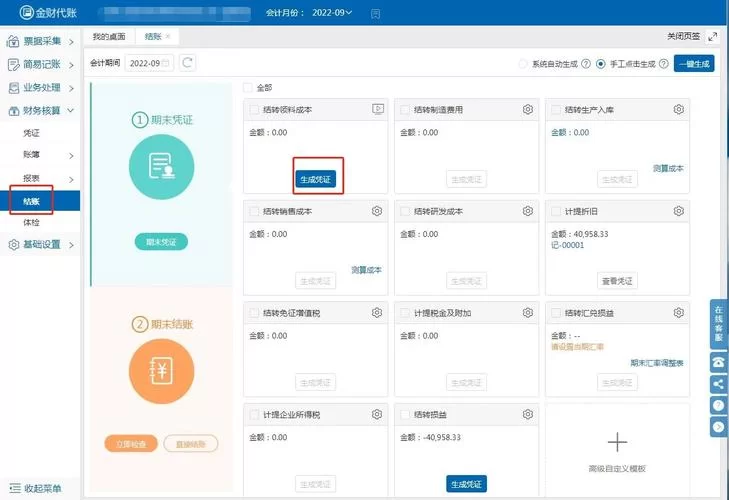The height and width of the screenshot is (500, 729).
Task: Expand the 简易记账 sidebar menu
Action: [40, 64]
